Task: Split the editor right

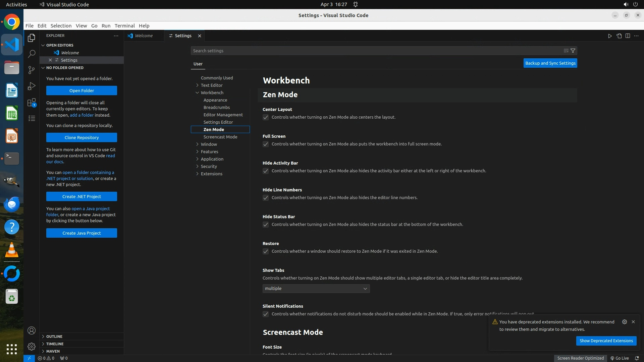Action: 628,36
